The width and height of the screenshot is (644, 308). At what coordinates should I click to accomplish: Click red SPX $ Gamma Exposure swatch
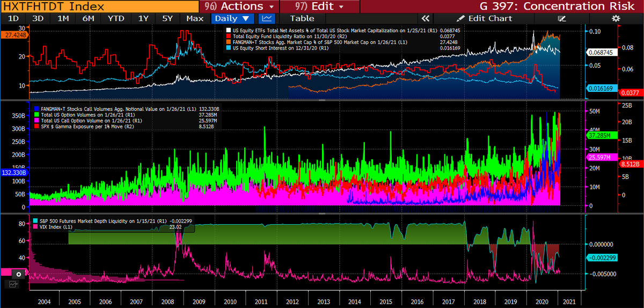point(36,126)
